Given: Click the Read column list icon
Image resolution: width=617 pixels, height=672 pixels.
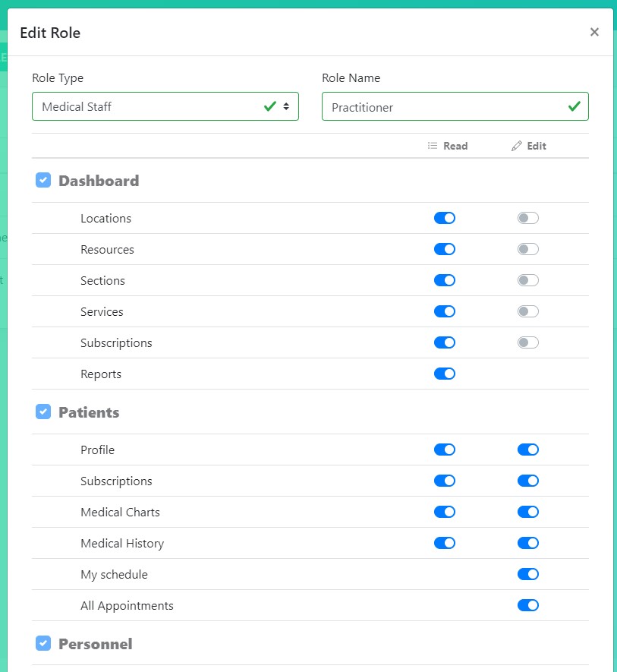Looking at the screenshot, I should [x=433, y=146].
